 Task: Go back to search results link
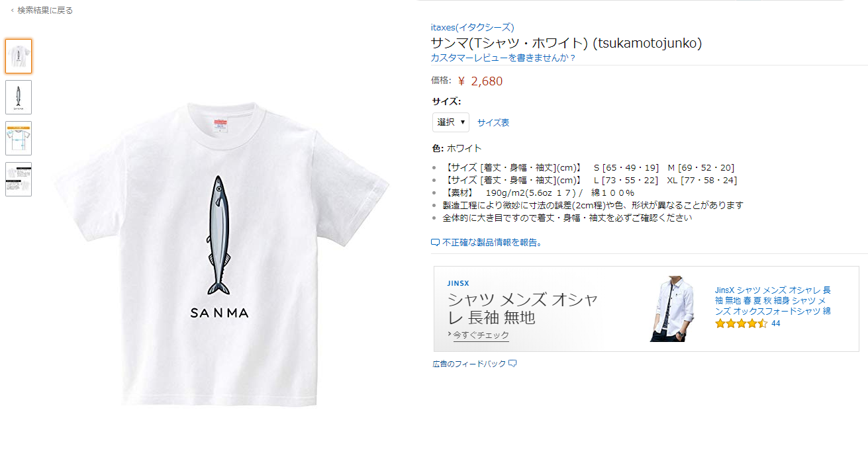42,11
